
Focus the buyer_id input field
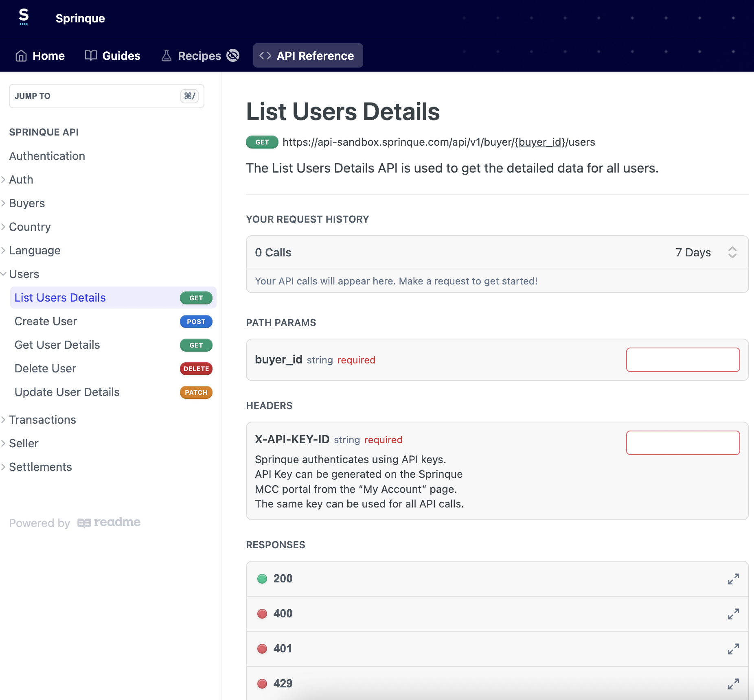point(683,360)
